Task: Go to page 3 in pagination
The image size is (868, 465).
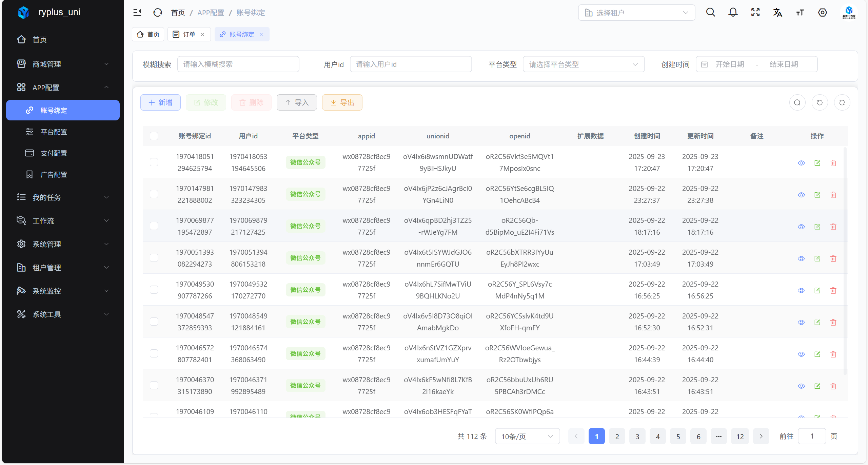Action: coord(637,437)
